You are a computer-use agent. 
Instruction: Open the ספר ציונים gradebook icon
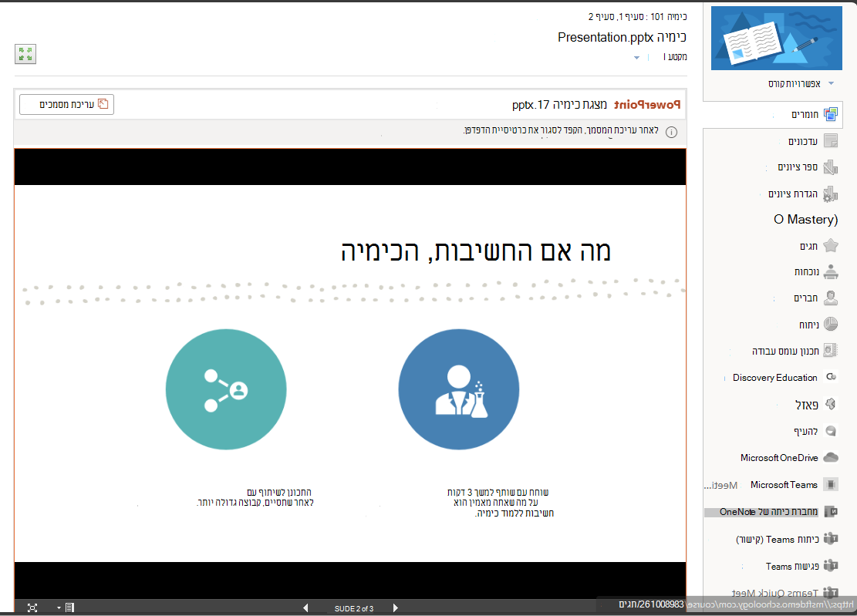(x=830, y=167)
